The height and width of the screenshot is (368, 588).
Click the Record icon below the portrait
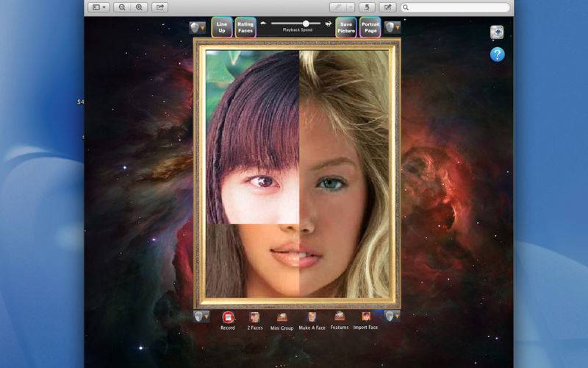(x=228, y=318)
